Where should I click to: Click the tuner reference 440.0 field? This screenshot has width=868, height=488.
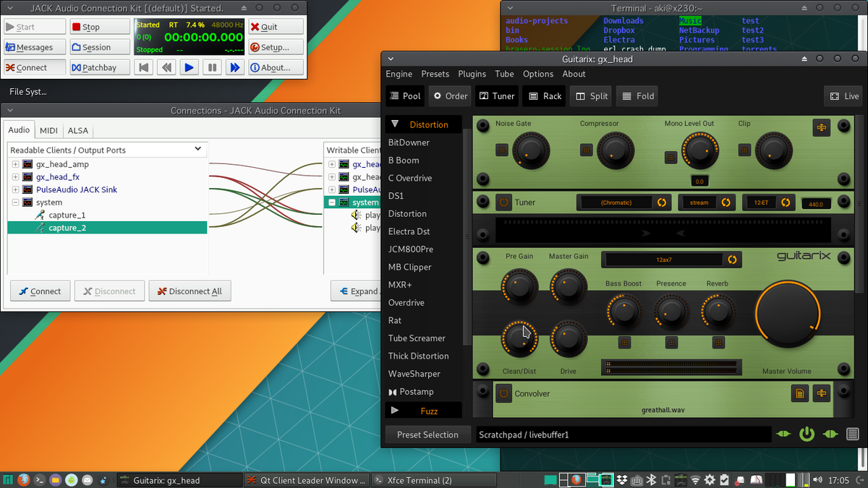[816, 204]
